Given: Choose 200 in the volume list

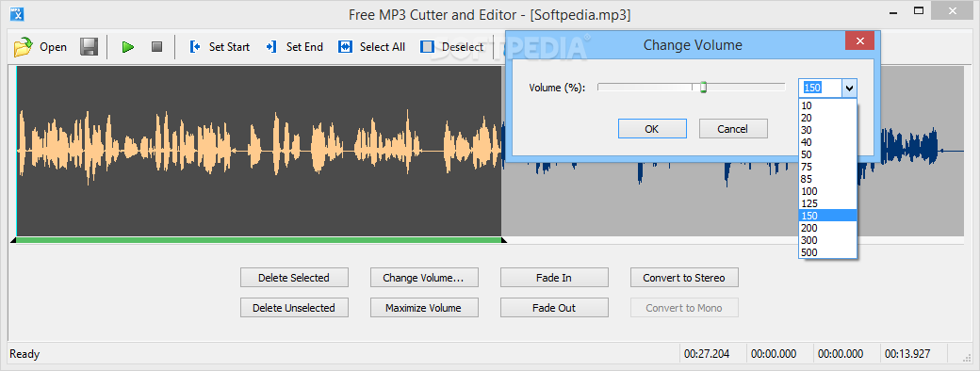Looking at the screenshot, I should coord(827,228).
